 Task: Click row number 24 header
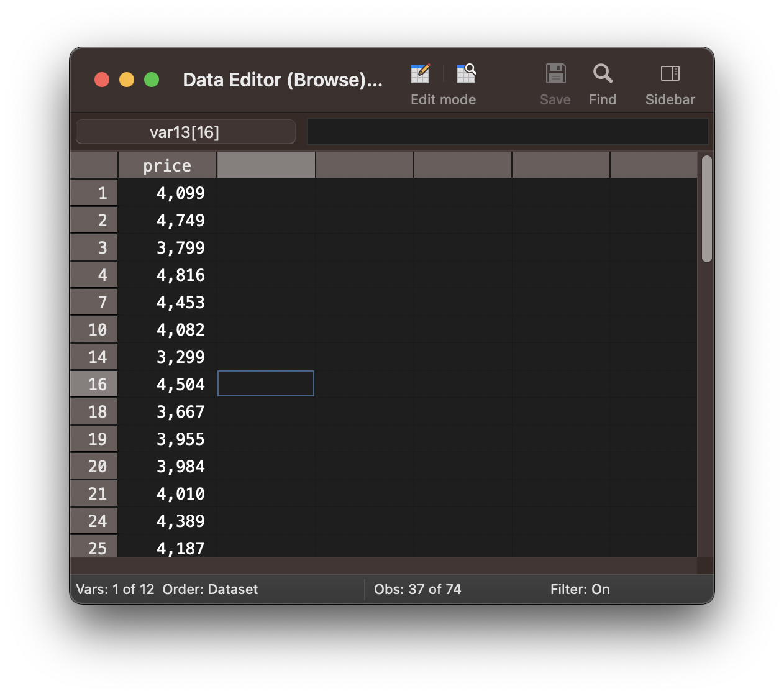click(x=94, y=521)
